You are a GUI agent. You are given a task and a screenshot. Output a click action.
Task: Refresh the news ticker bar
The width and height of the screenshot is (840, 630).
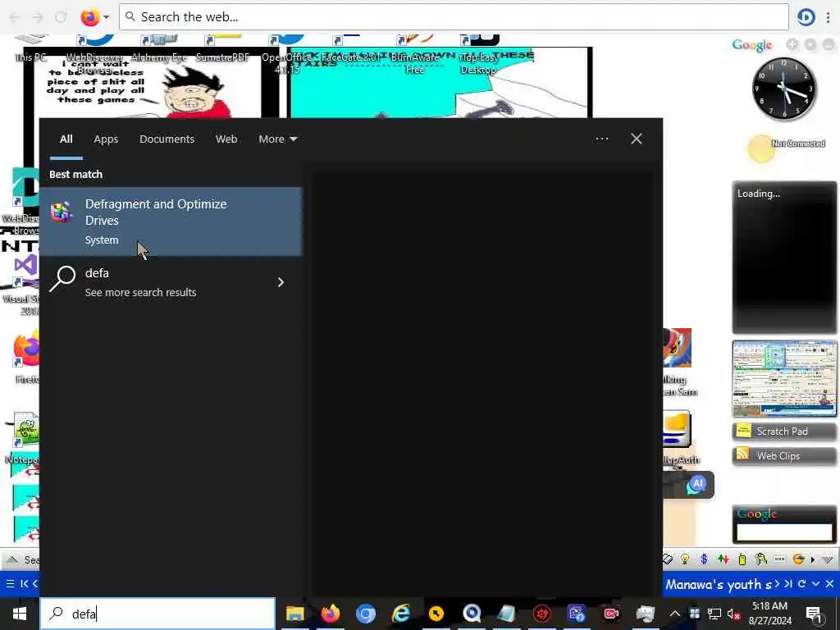click(801, 583)
